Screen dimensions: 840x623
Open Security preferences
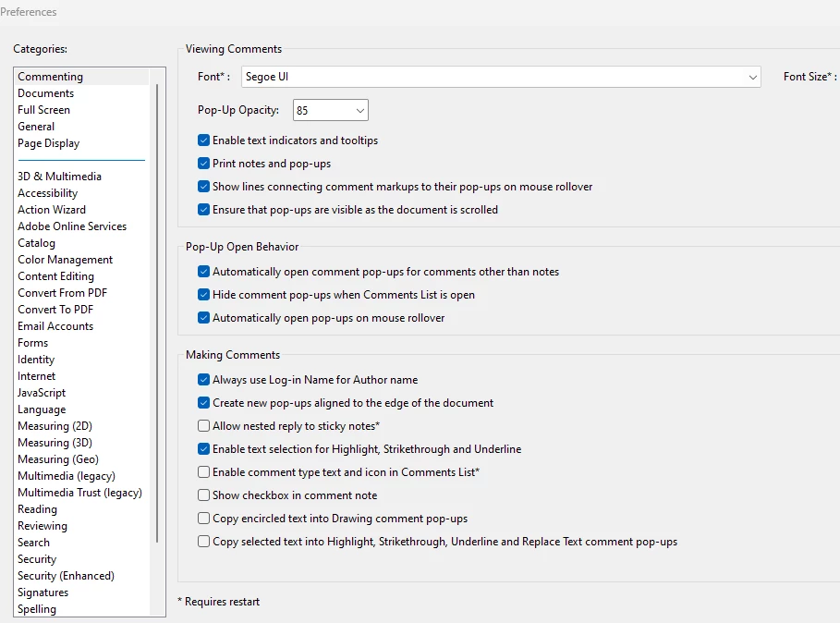82,558
